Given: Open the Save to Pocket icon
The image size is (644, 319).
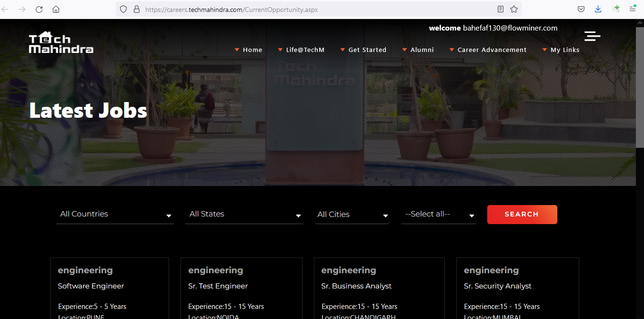Looking at the screenshot, I should 581,9.
